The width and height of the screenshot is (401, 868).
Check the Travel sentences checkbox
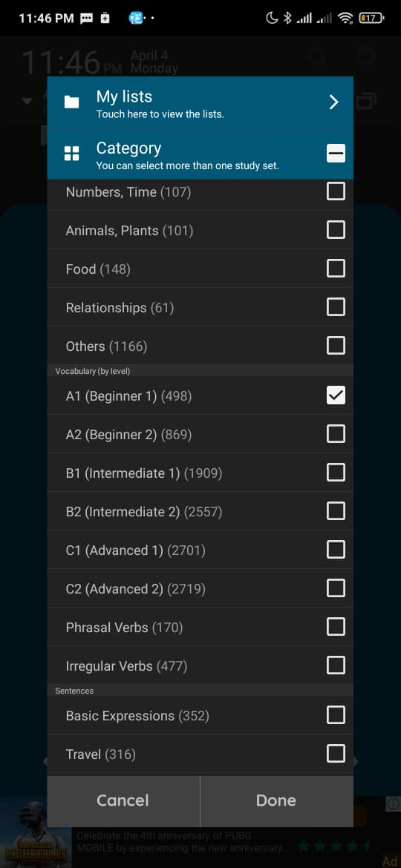click(336, 754)
